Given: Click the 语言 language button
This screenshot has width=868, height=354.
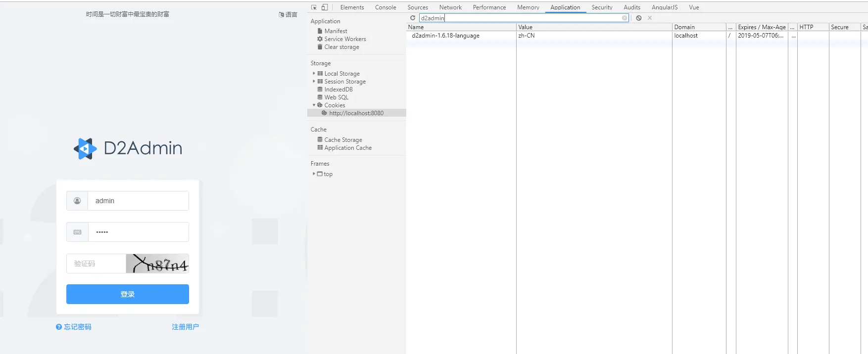Looking at the screenshot, I should click(x=288, y=15).
